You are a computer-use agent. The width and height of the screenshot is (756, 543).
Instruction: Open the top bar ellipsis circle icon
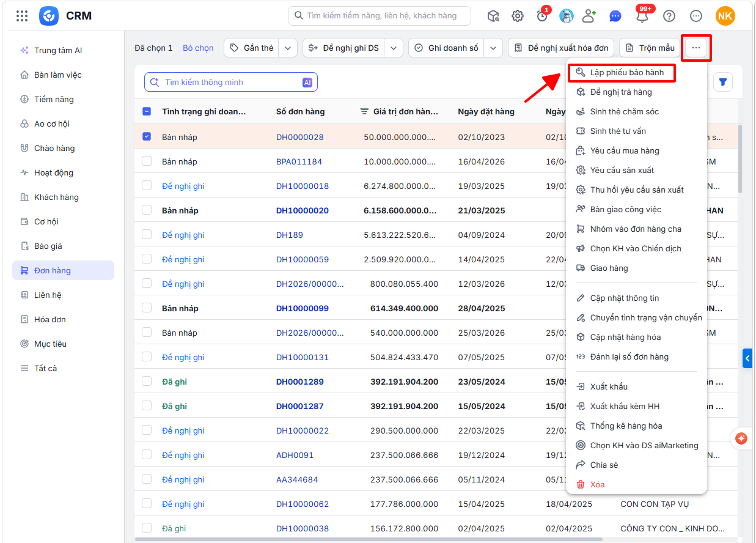696,16
